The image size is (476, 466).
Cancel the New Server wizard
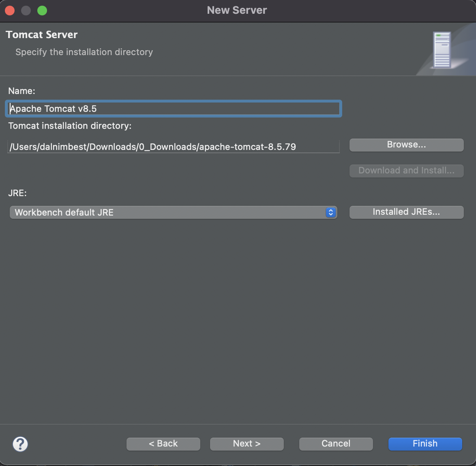336,444
